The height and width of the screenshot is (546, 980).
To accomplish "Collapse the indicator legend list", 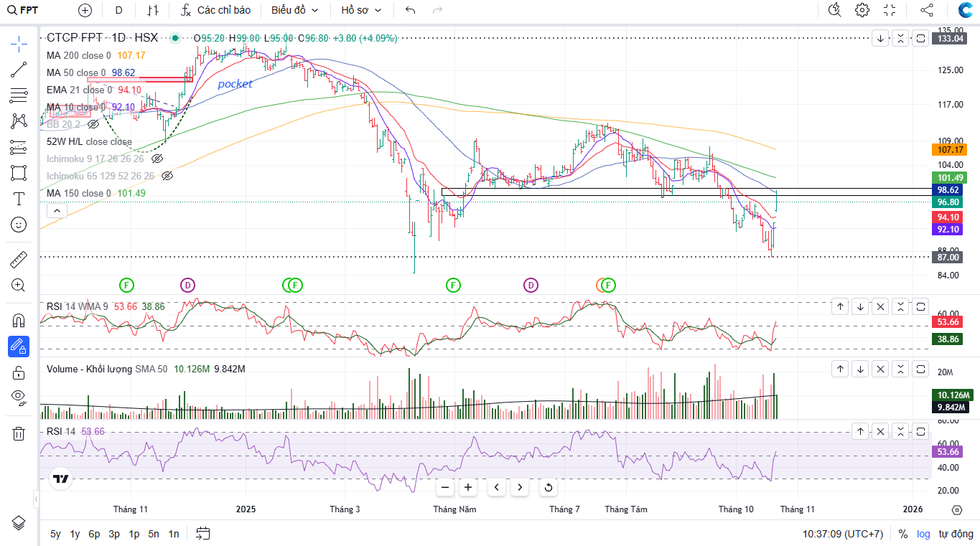I will point(56,211).
